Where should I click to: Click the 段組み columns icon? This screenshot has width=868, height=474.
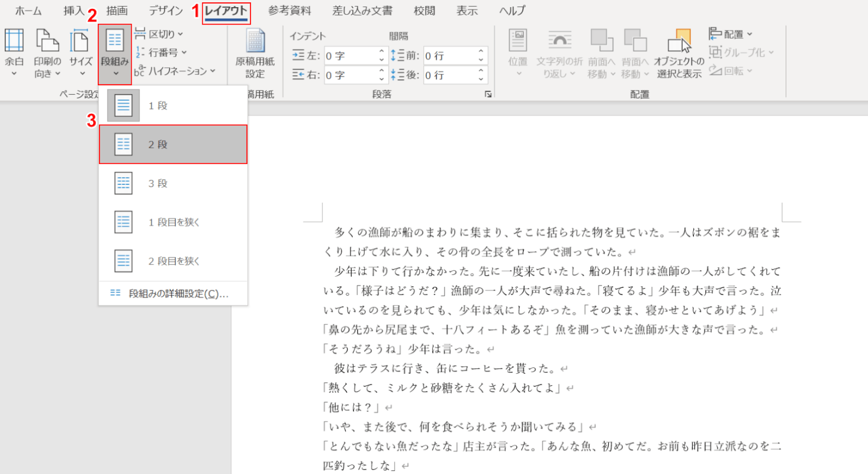click(x=114, y=42)
